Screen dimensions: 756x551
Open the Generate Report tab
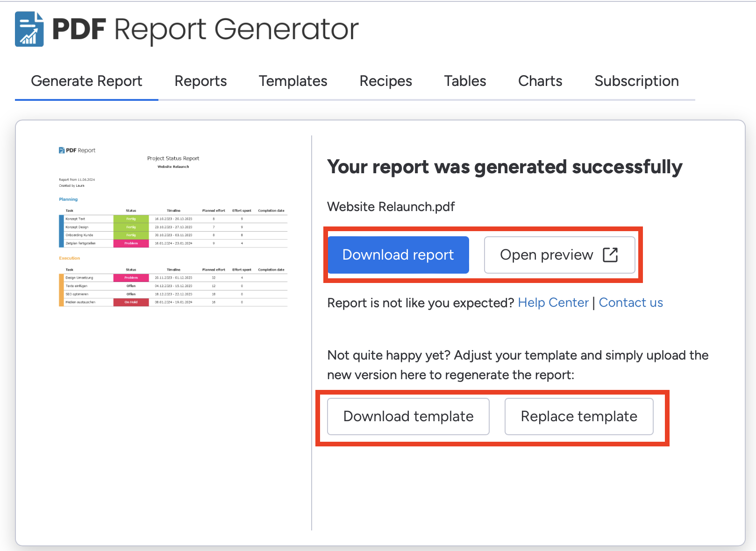pyautogui.click(x=86, y=81)
